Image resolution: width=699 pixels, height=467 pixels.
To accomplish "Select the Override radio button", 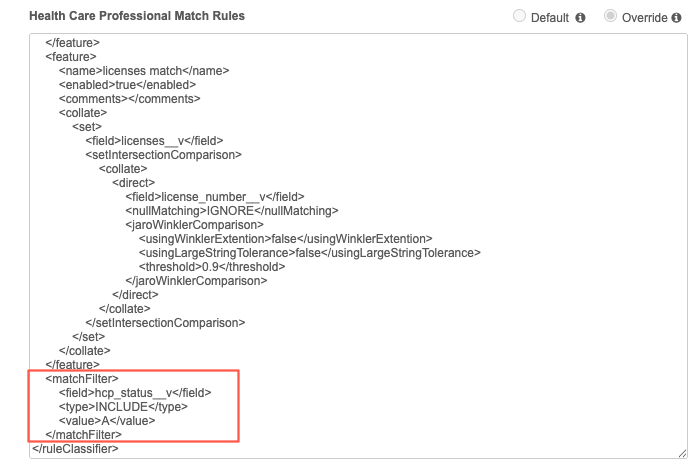I will click(610, 17).
